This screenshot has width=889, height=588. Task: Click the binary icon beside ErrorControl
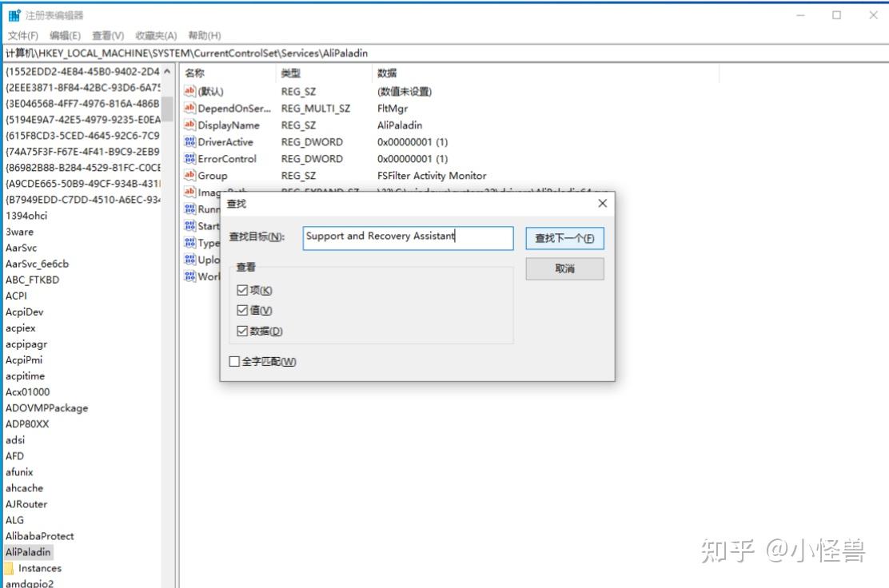(192, 158)
